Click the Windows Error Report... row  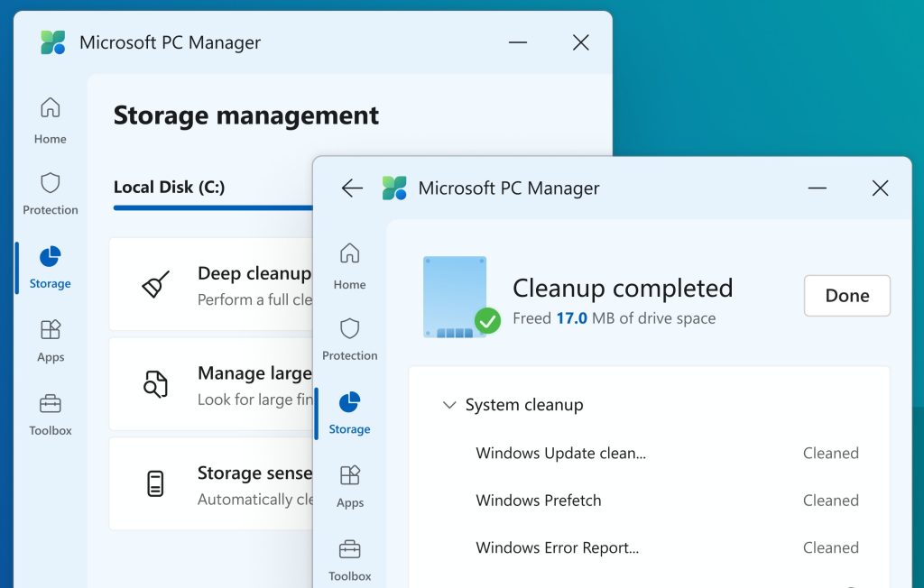tap(649, 547)
